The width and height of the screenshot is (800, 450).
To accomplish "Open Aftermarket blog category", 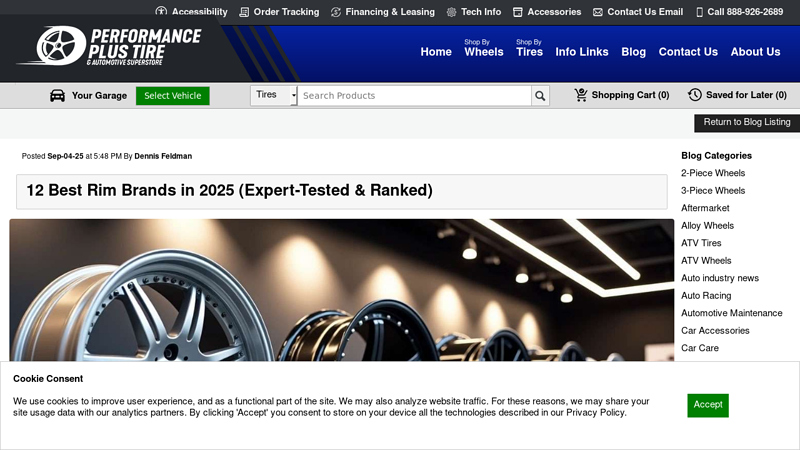I will point(705,208).
